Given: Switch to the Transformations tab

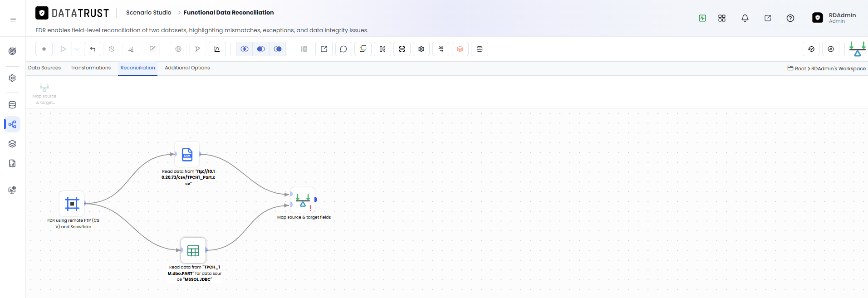Looking at the screenshot, I should click(x=91, y=68).
